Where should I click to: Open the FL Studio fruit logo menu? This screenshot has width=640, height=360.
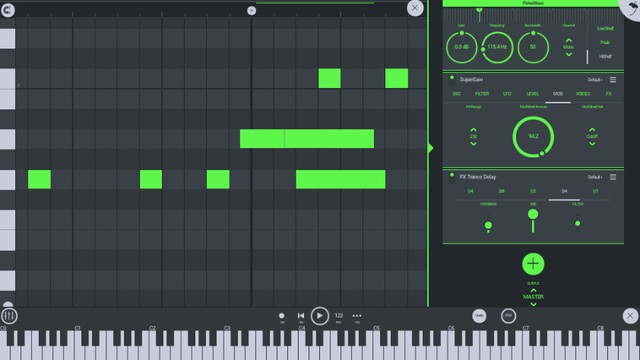(x=631, y=8)
